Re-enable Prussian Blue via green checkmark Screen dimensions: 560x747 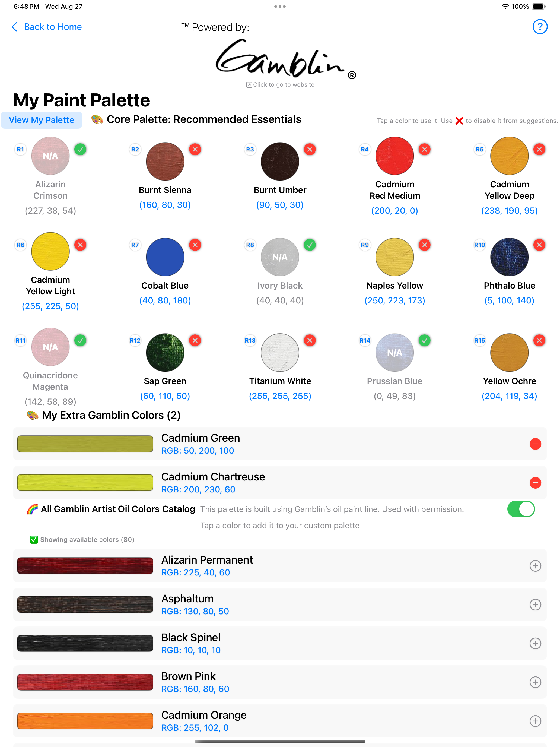425,340
